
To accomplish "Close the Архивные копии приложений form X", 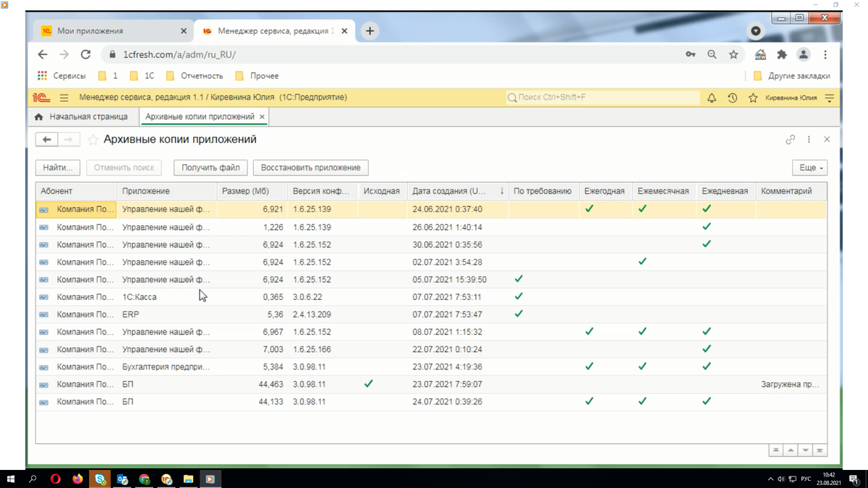I will [x=827, y=140].
